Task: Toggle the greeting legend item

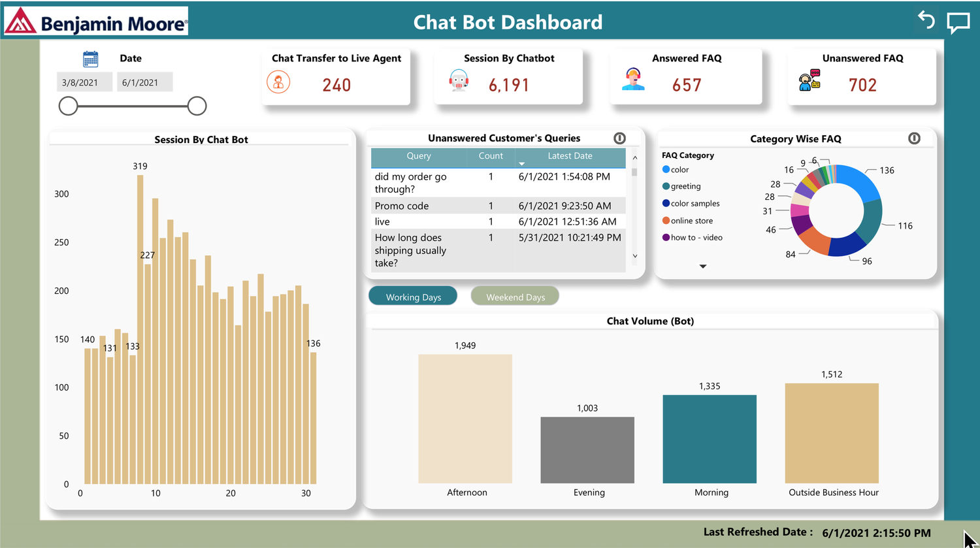Action: [681, 186]
